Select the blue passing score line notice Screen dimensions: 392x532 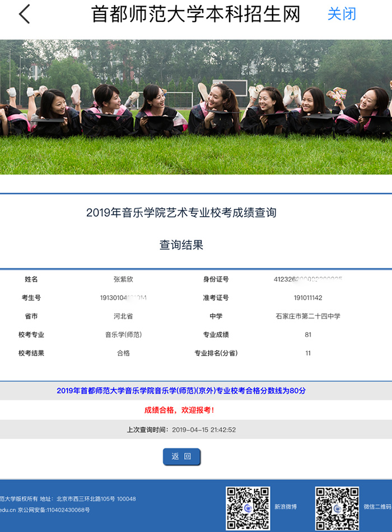pos(181,390)
